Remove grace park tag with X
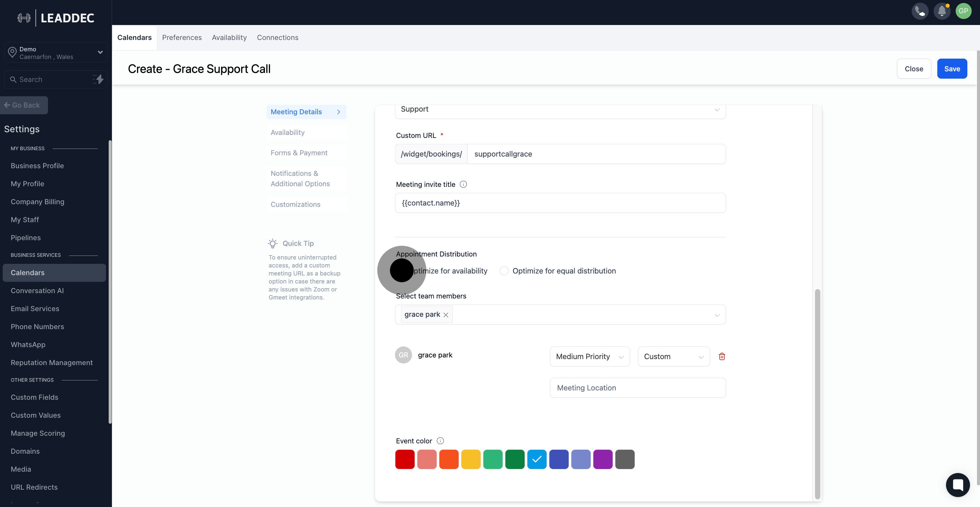The width and height of the screenshot is (980, 507). click(x=446, y=315)
